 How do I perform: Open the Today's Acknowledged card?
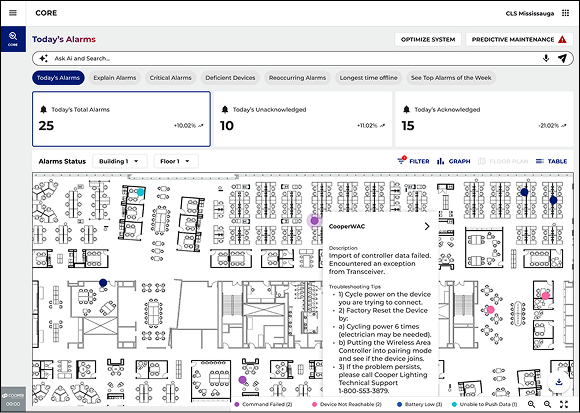(x=484, y=119)
